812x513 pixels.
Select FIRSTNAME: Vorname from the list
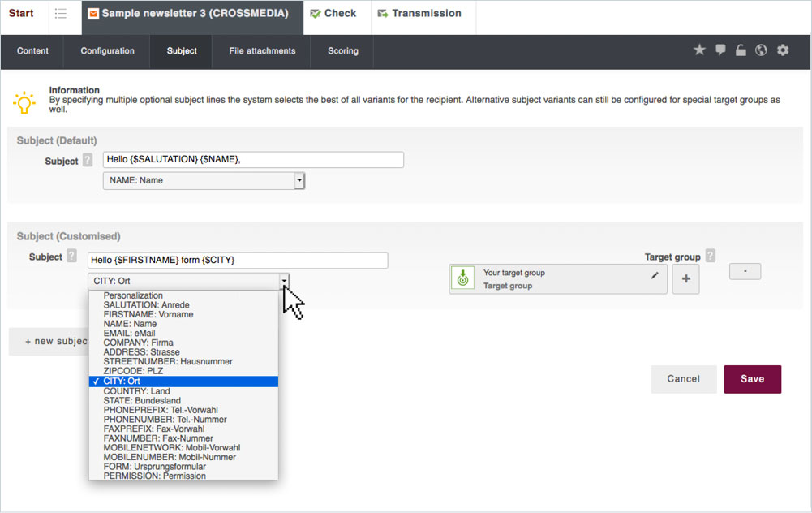[x=148, y=315]
